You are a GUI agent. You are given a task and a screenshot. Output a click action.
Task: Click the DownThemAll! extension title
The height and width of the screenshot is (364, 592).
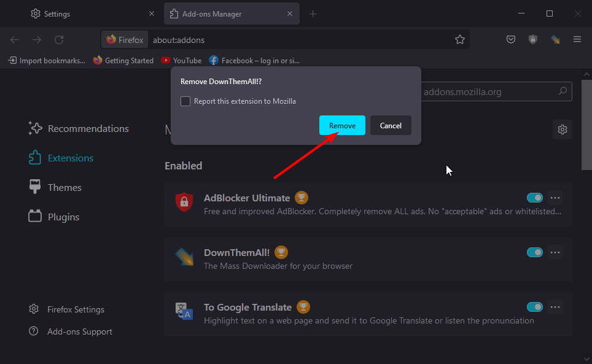click(x=236, y=252)
